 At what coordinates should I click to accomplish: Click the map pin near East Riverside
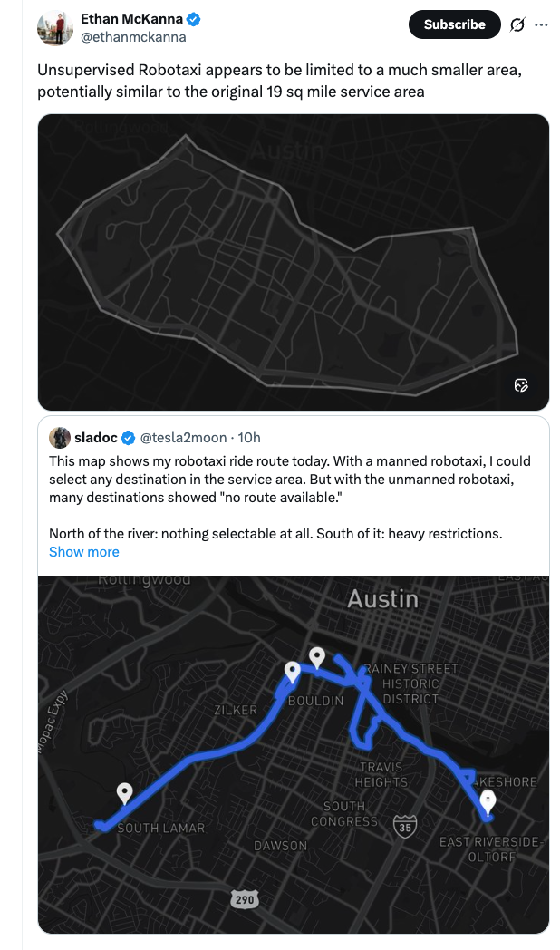(488, 801)
